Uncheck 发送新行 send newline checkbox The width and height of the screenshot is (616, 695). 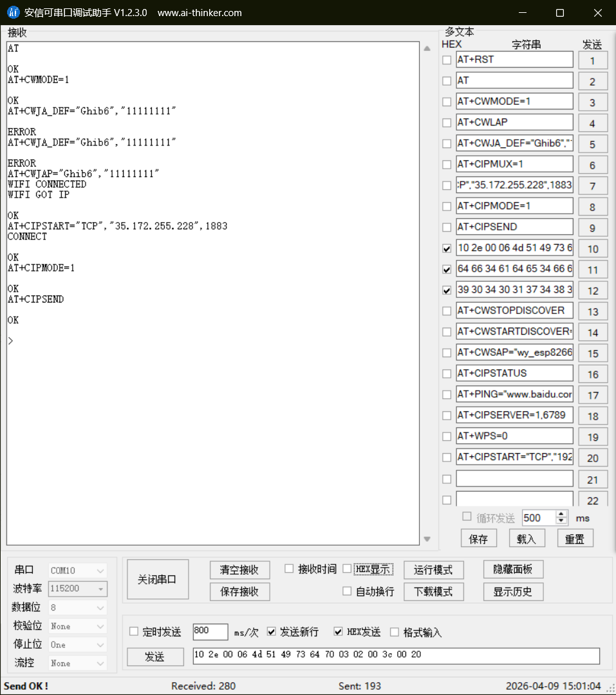(x=272, y=632)
